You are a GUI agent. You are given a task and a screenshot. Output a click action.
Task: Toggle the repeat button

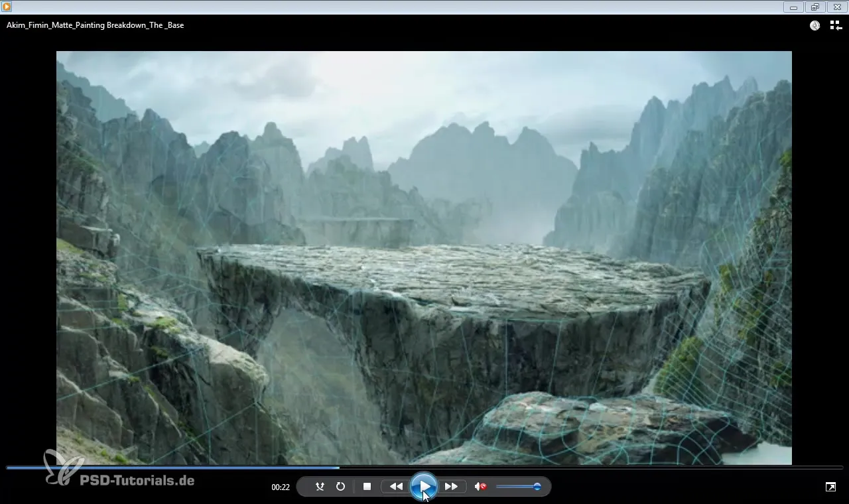[340, 487]
